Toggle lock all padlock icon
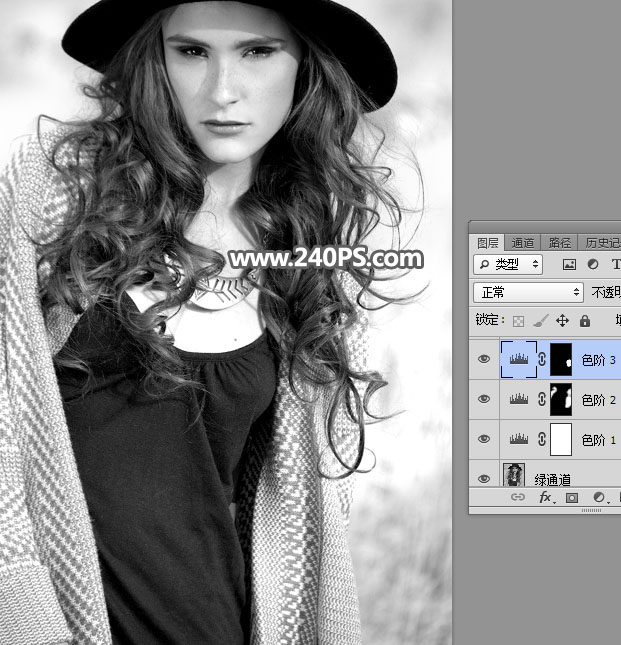Viewport: 621px width, 645px height. coord(584,320)
